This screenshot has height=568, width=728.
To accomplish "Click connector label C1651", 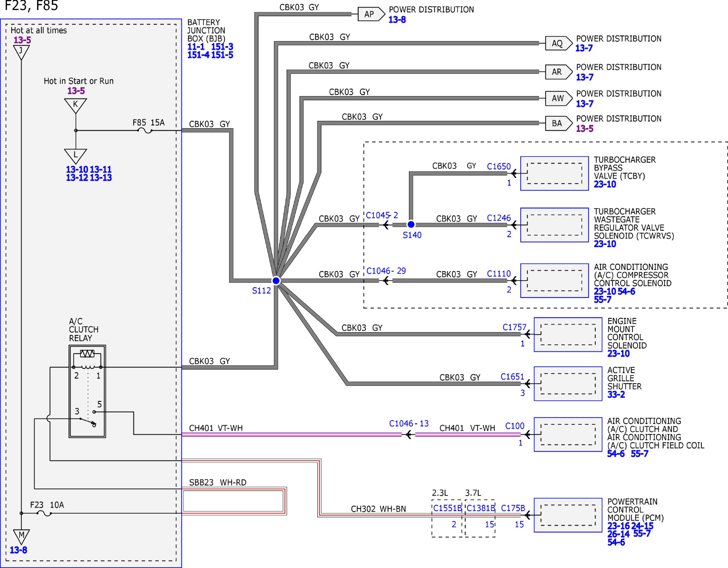I will pyautogui.click(x=513, y=376).
